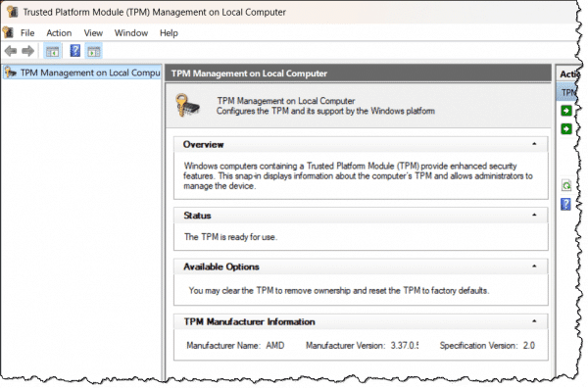Click the Status section title
Image resolution: width=588 pixels, height=388 pixels.
pos(197,216)
